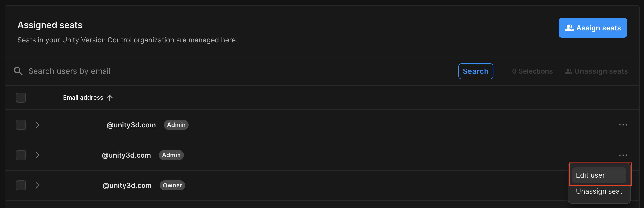Expand the Owner user row
The width and height of the screenshot is (644, 208).
click(x=37, y=185)
